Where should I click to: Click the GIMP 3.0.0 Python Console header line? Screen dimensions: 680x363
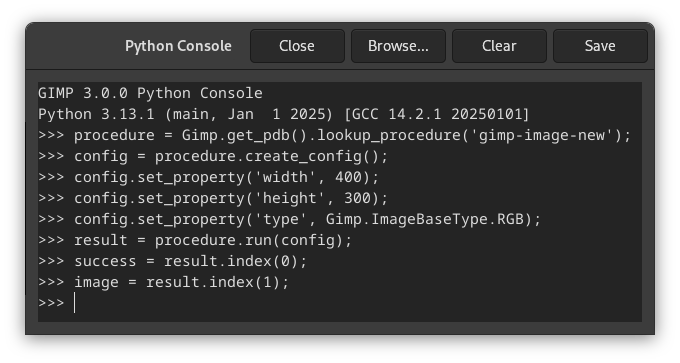coord(150,93)
